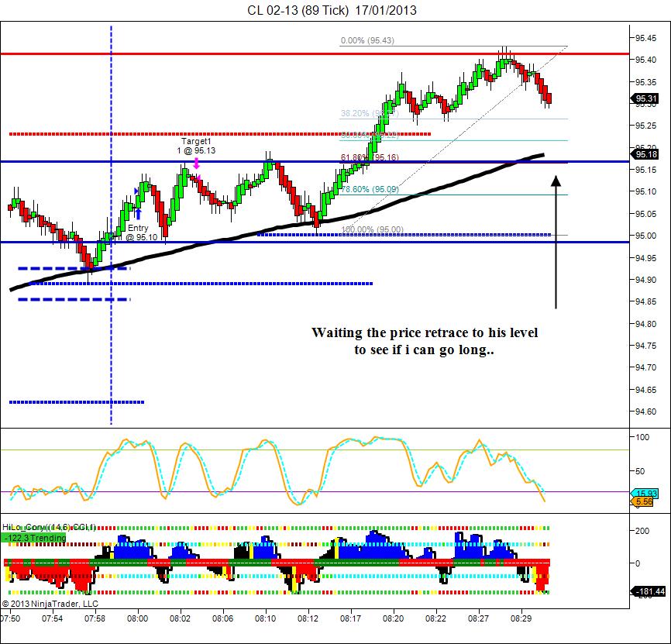
Task: Click the 95.45 price axis label
Action: 645,38
